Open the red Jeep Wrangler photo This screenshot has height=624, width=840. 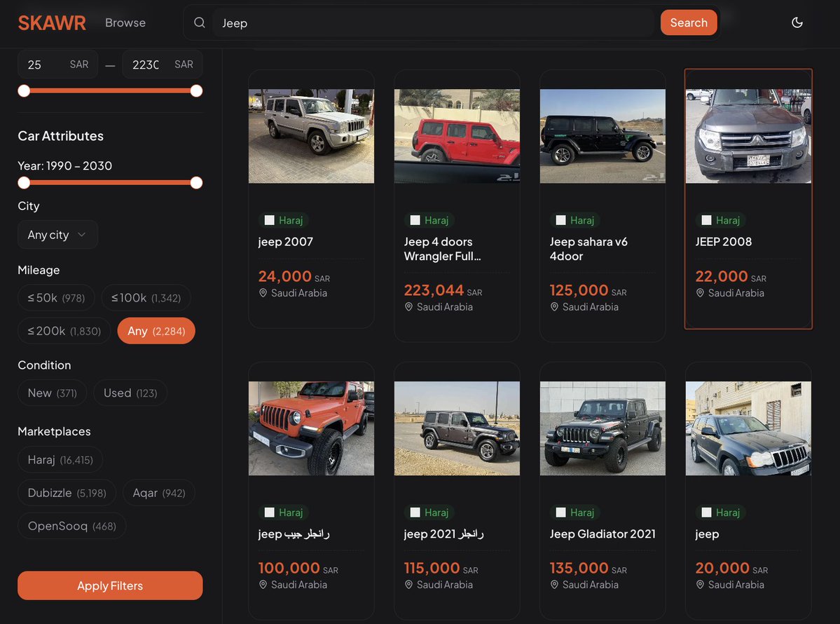pyautogui.click(x=457, y=136)
